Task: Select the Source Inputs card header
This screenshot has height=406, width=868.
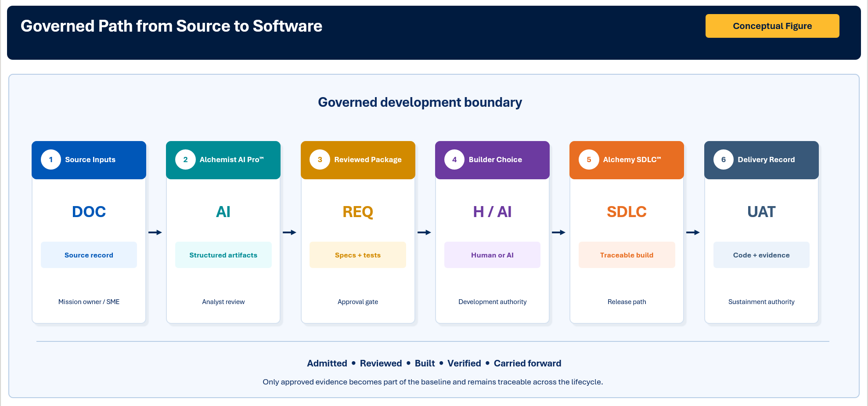Action: coord(89,160)
